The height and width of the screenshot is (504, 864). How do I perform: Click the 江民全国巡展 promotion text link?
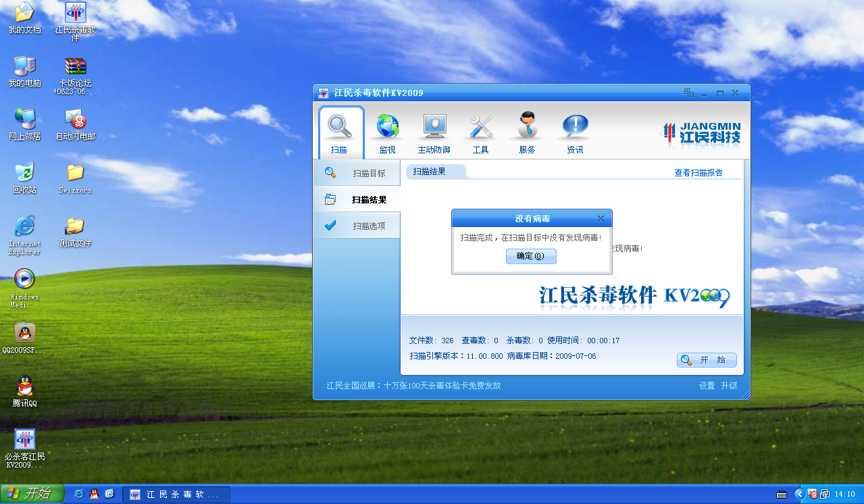click(413, 386)
